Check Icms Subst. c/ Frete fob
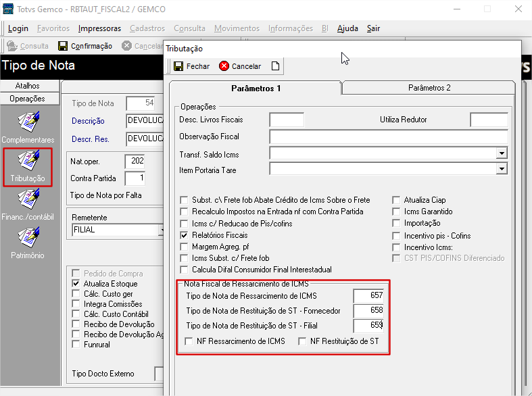Viewport: 532px width, 396px height. 184,258
